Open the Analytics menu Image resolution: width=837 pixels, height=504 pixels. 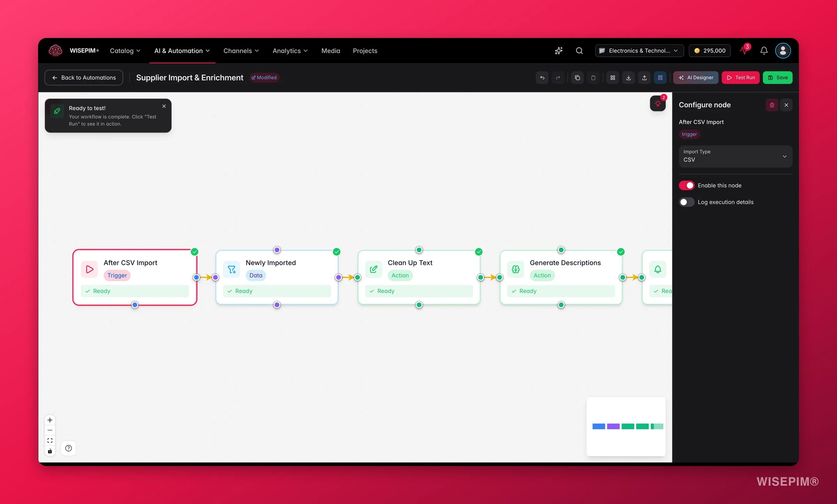290,51
